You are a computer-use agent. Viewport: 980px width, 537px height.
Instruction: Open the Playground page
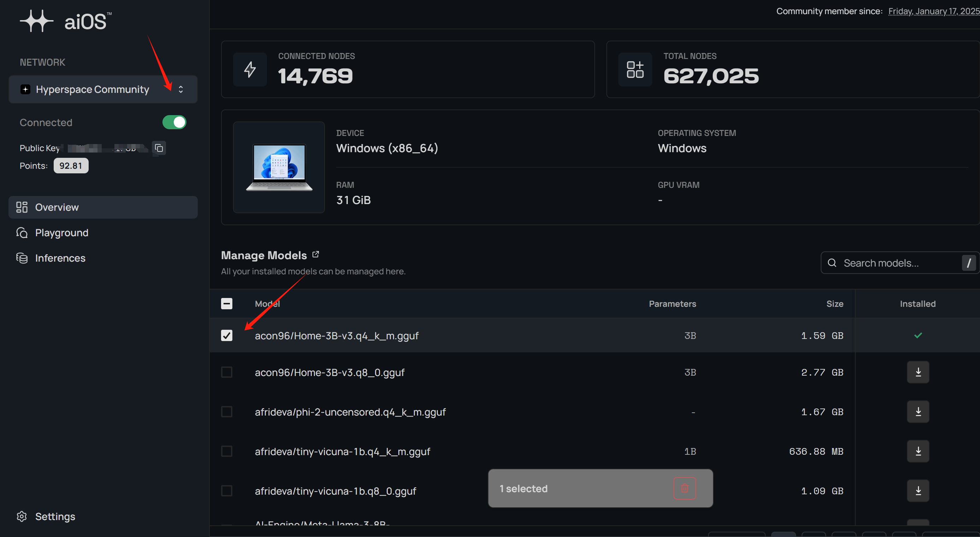click(x=62, y=233)
